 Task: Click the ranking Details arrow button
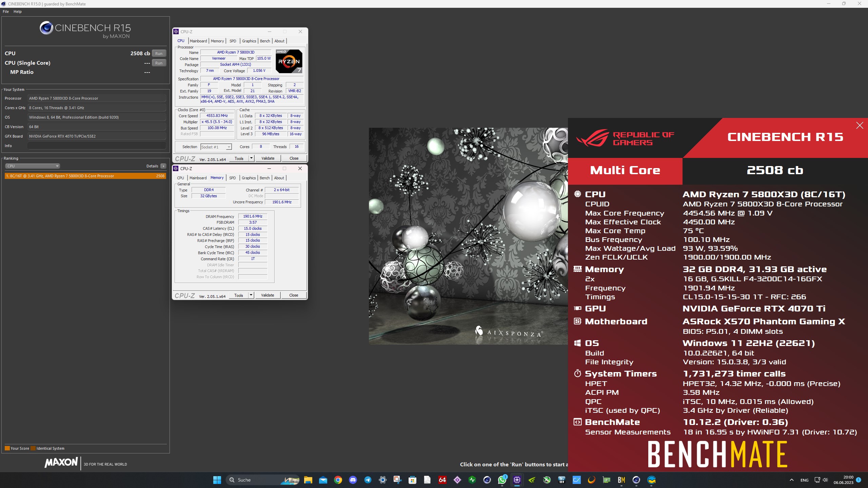point(163,166)
